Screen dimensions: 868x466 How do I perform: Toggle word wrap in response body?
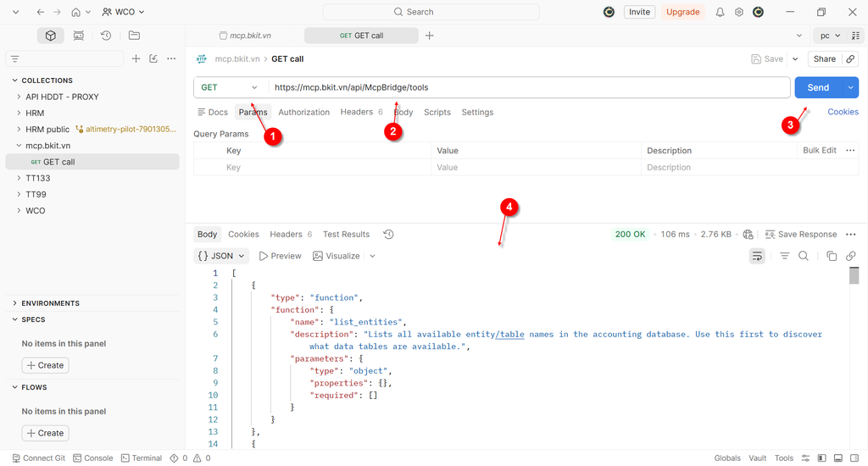[757, 256]
